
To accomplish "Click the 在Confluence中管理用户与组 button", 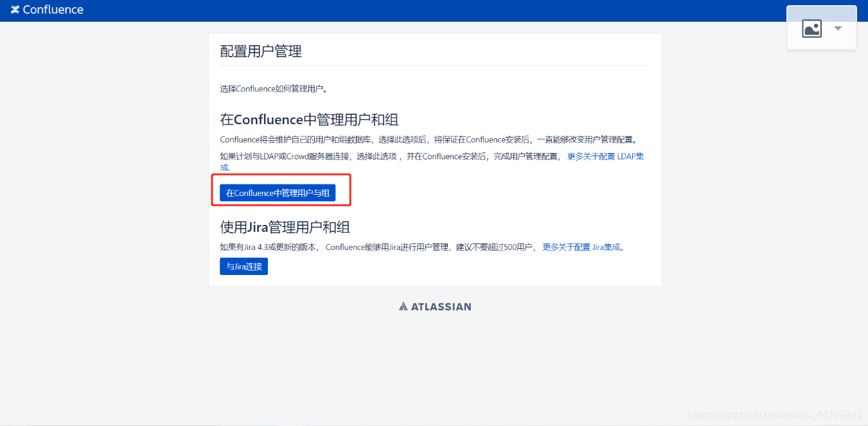I will [278, 193].
